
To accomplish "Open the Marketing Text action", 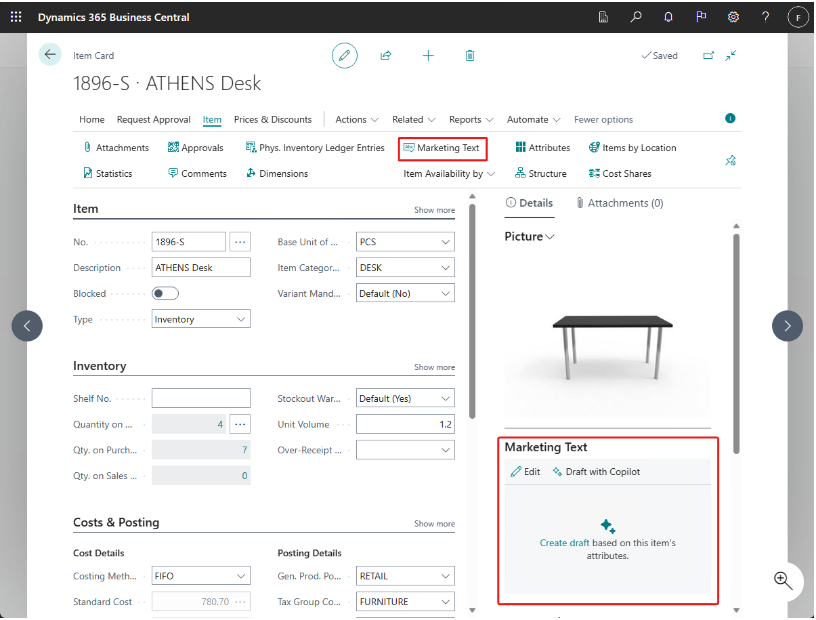I will 441,148.
